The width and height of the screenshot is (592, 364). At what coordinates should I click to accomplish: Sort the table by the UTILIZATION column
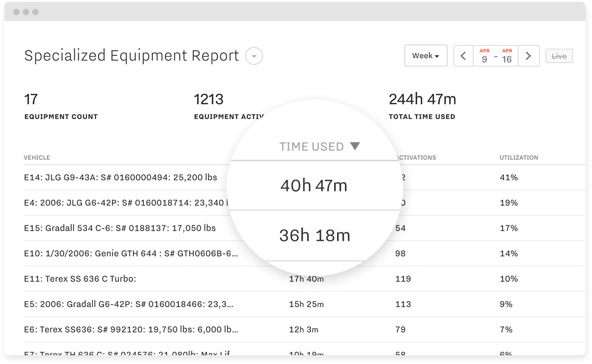point(519,157)
